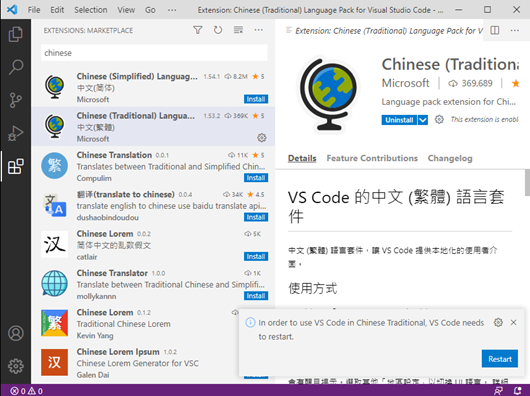The width and height of the screenshot is (530, 396).
Task: Open the Manage gear in activity bar
Action: coord(16,366)
